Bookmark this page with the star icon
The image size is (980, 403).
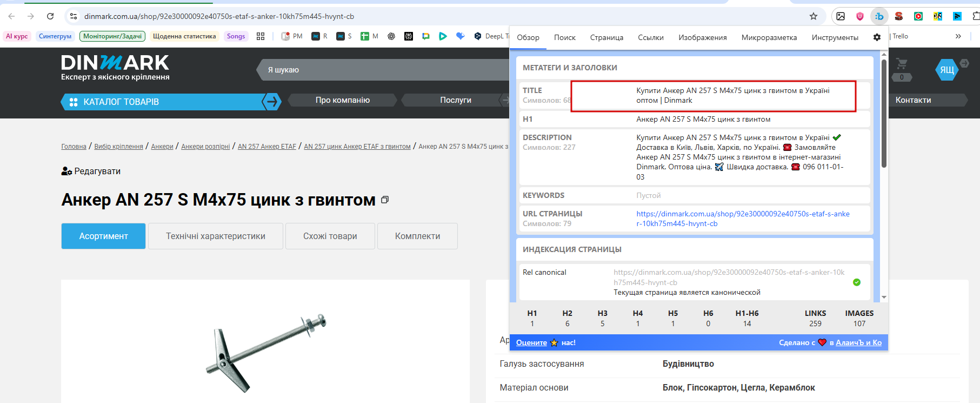coord(814,16)
